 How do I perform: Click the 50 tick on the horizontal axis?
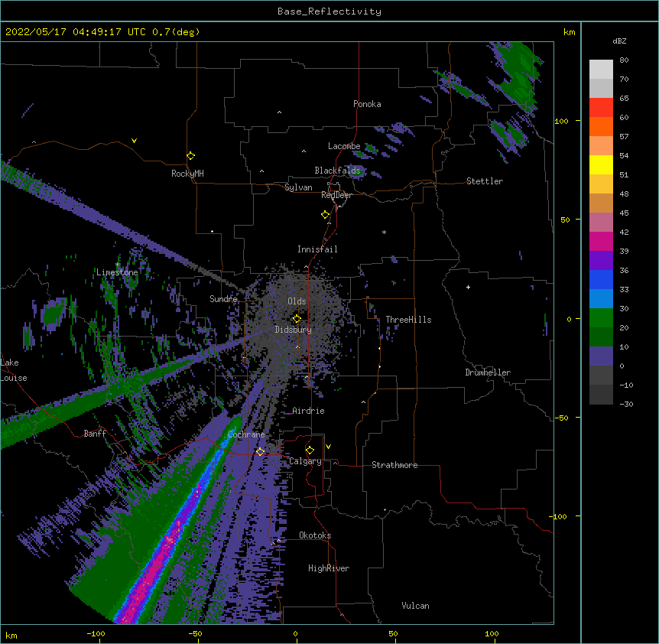(393, 633)
